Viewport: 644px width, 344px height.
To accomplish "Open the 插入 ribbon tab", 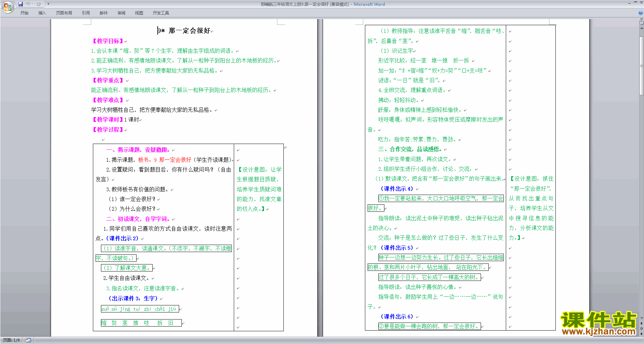I will [42, 13].
